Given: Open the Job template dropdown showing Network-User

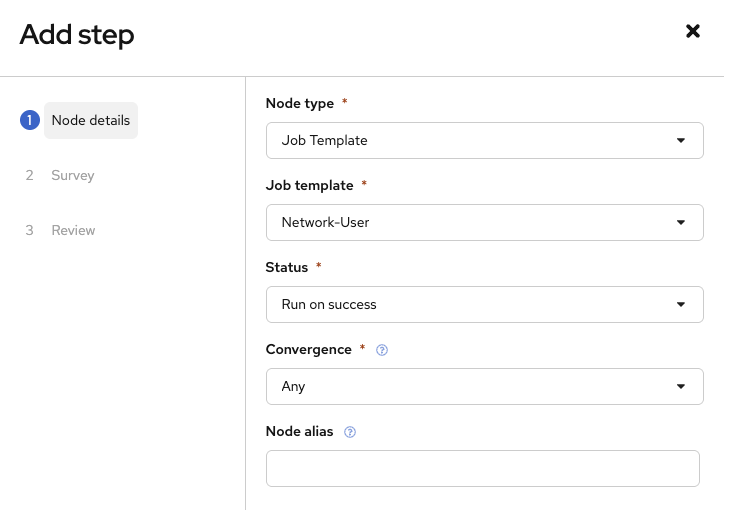Looking at the screenshot, I should click(x=484, y=222).
